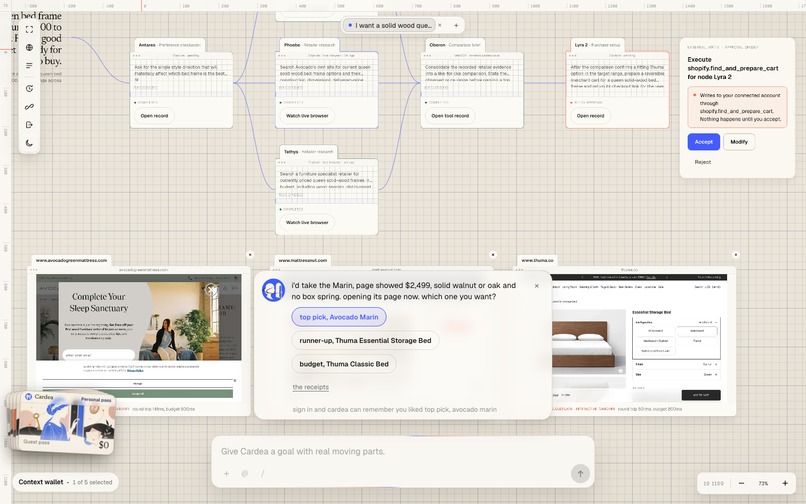Select the www.avocadogreenmattress.com tab label
Viewport: 806px width, 504px height.
[71, 260]
